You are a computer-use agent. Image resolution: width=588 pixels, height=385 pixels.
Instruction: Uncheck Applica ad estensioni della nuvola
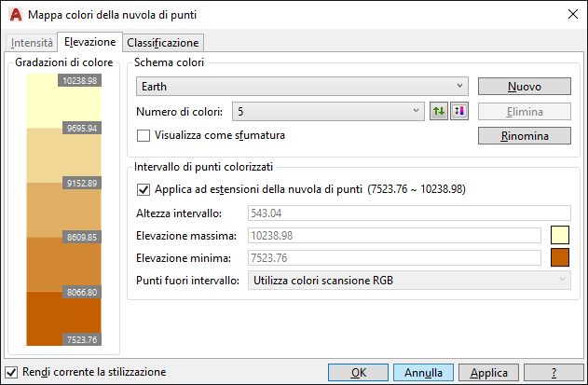(144, 189)
